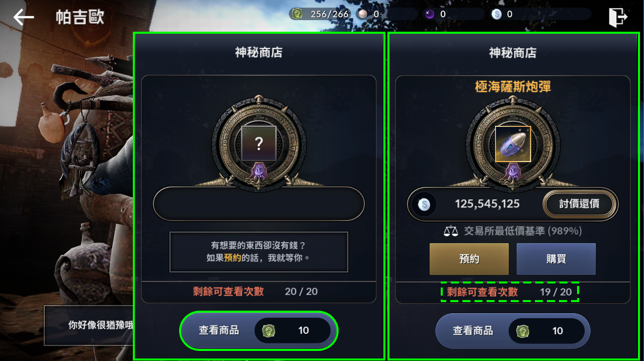This screenshot has width=644, height=361.
Task: Tap the 帕吉歐 NPC name title
Action: [x=80, y=17]
